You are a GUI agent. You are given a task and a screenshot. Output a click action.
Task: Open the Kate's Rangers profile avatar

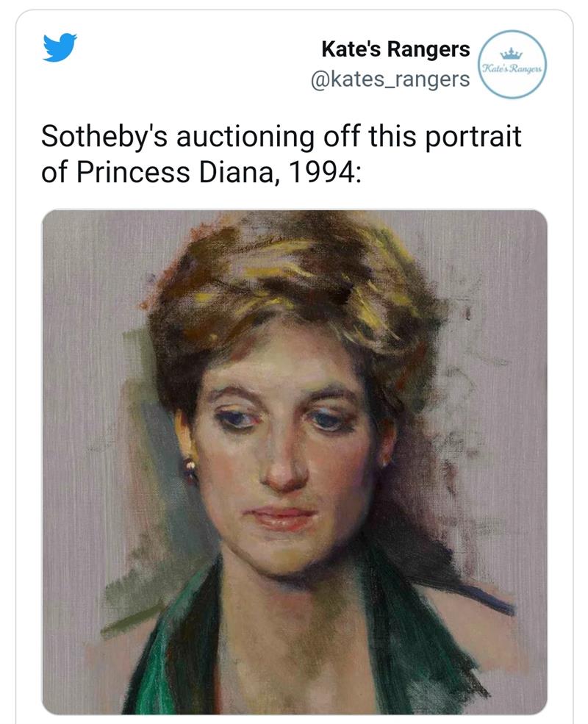[x=512, y=64]
